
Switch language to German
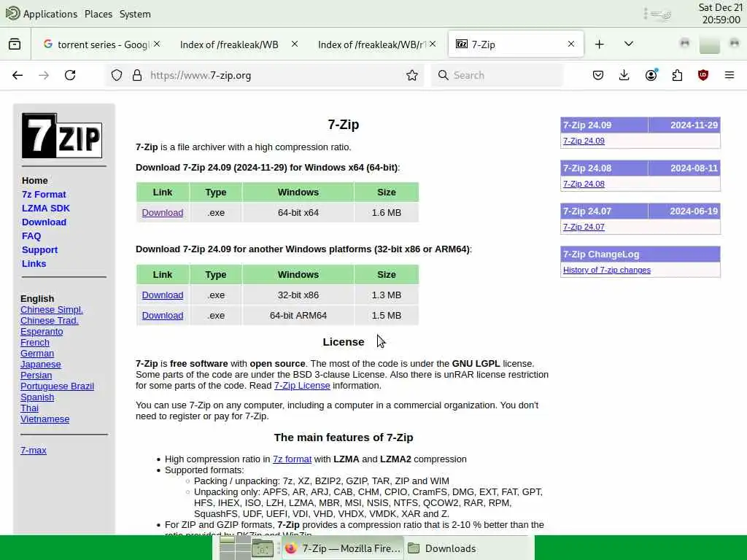pyautogui.click(x=37, y=354)
